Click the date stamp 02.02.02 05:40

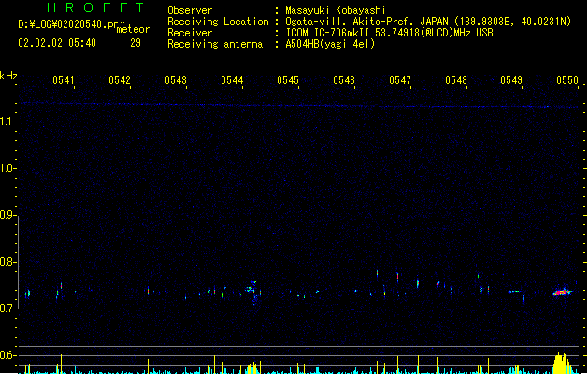pos(57,43)
